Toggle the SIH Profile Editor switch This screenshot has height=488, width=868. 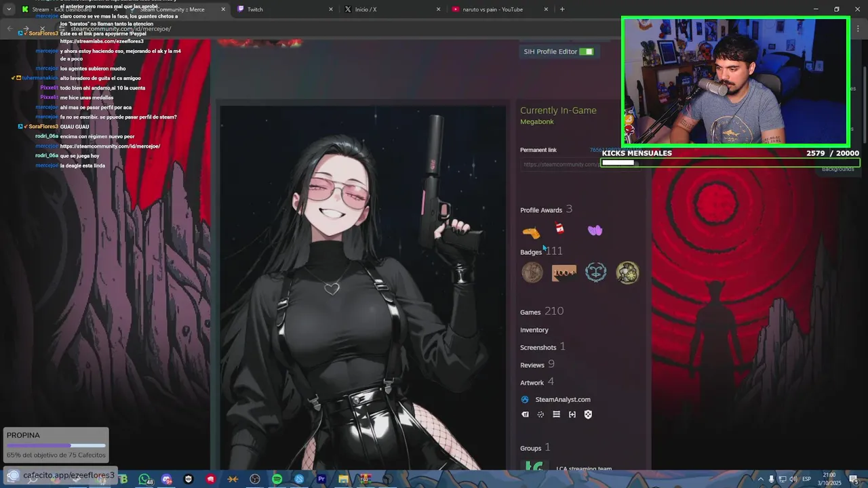click(x=587, y=52)
